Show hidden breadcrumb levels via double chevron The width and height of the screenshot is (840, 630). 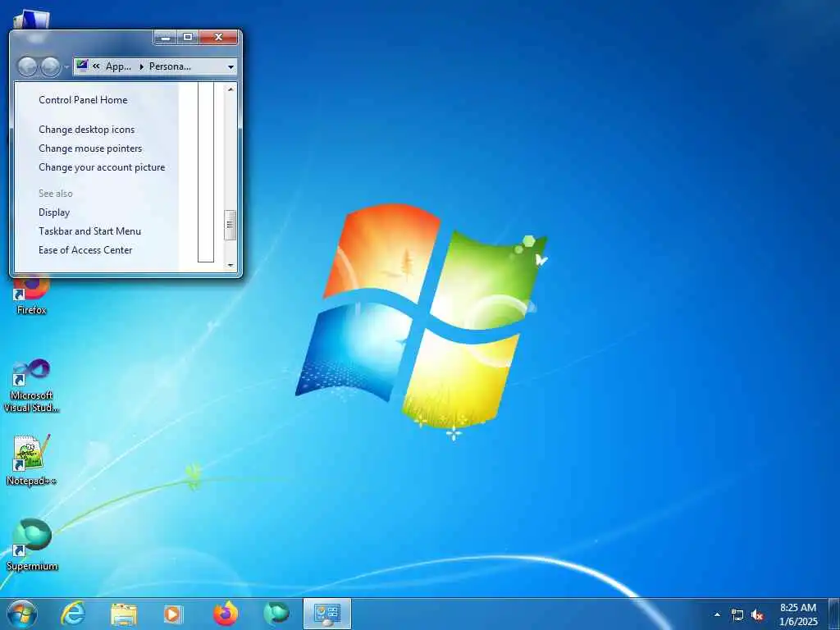[x=97, y=66]
